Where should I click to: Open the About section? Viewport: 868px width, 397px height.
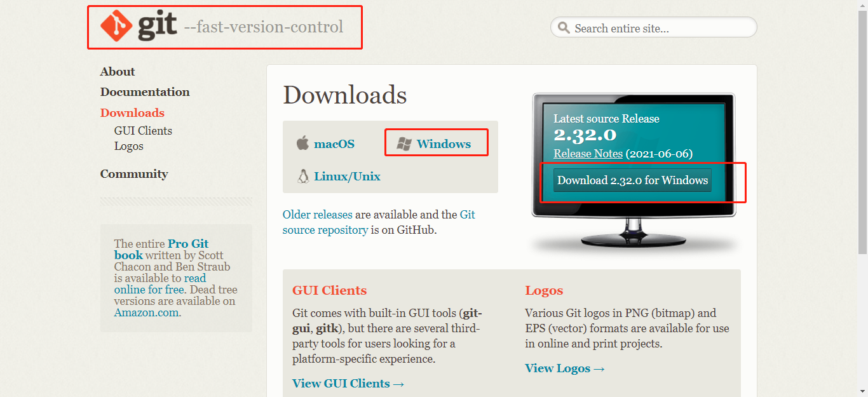point(118,72)
